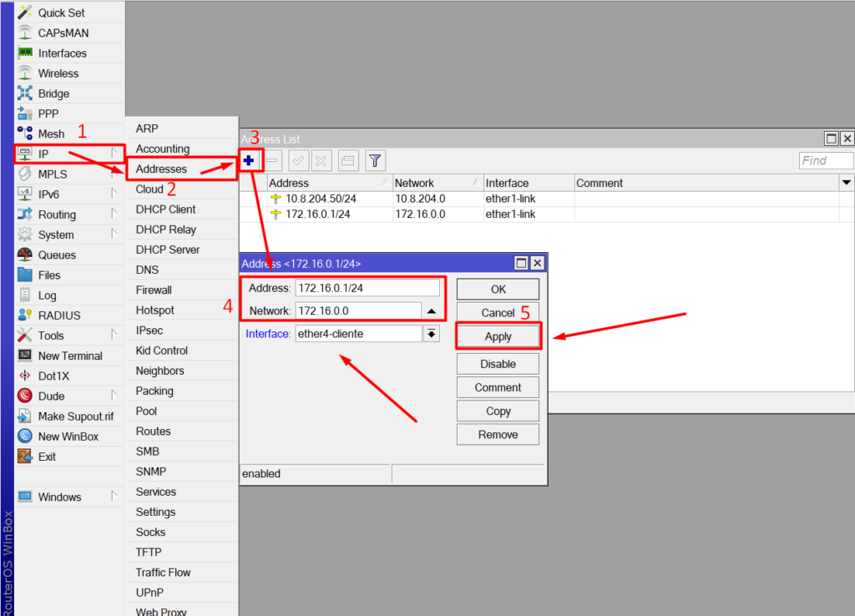This screenshot has width=855, height=616.
Task: Expand IP submenu arrow
Action: tap(114, 154)
